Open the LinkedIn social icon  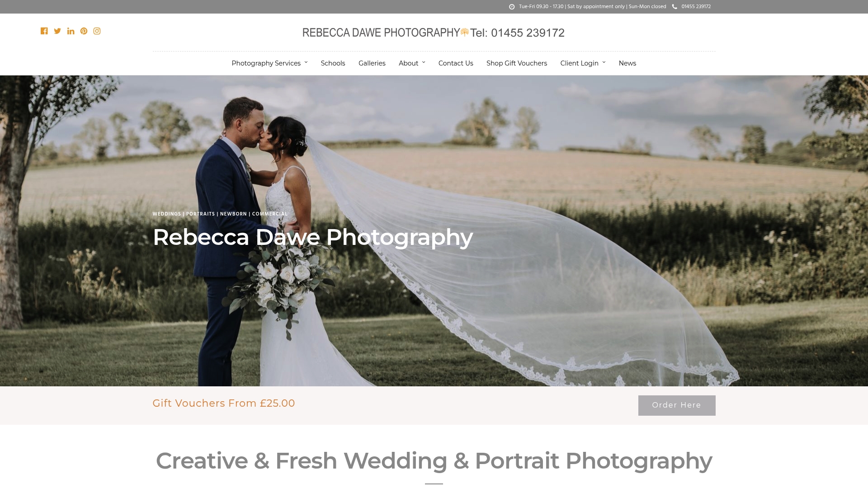pyautogui.click(x=71, y=31)
